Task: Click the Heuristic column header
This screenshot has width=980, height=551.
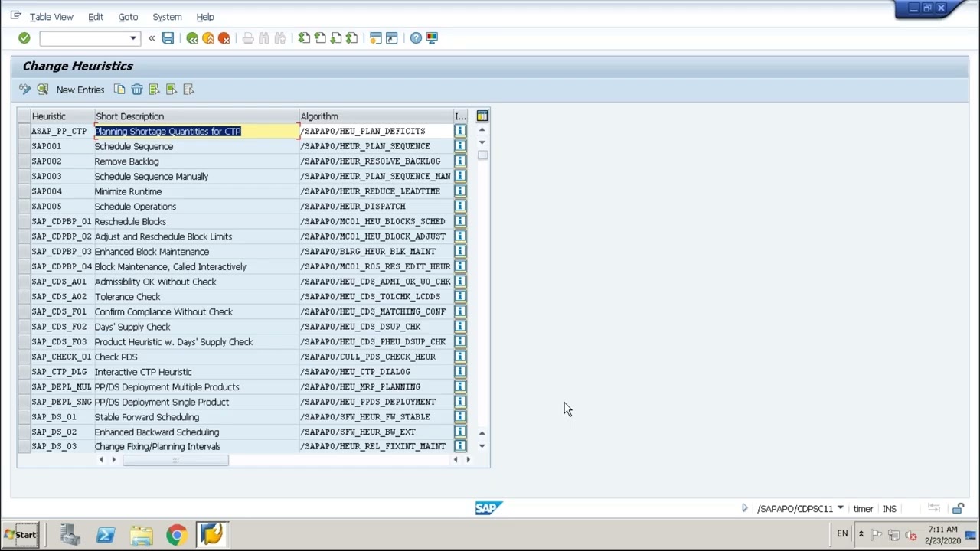Action: pyautogui.click(x=61, y=116)
